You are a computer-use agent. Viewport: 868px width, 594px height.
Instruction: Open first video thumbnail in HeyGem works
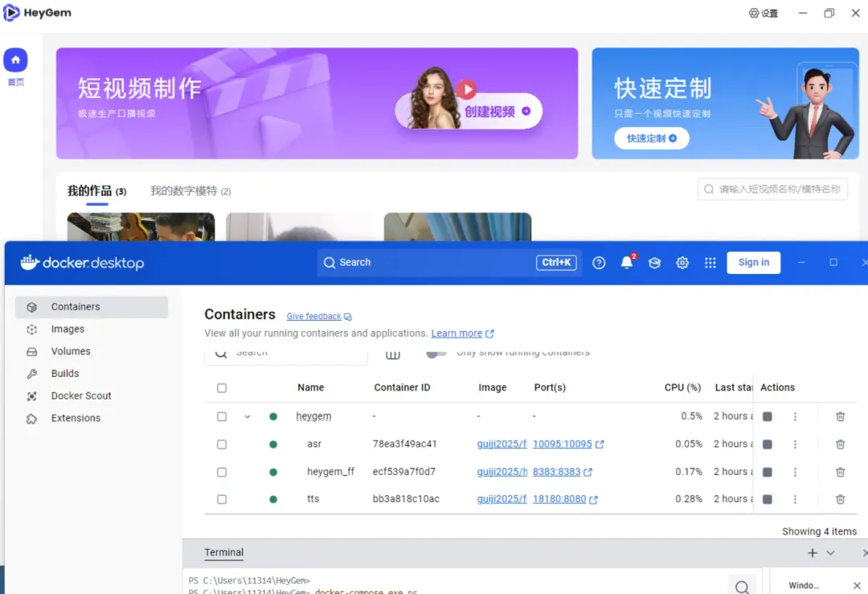tap(141, 227)
